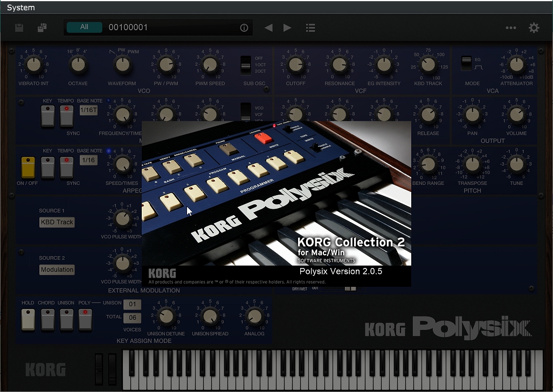Screen dimensions: 553x392
Task: Toggle the POLY key assign button
Action: coord(85,319)
